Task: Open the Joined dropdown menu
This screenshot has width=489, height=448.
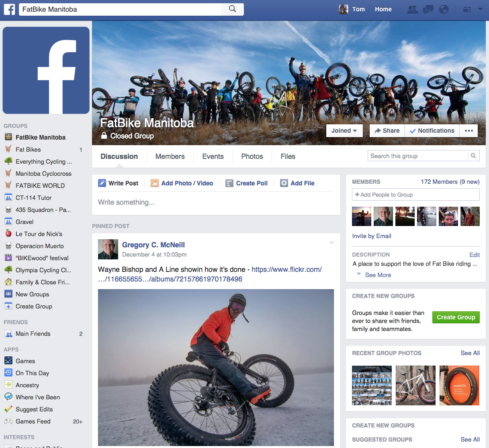Action: (x=344, y=131)
